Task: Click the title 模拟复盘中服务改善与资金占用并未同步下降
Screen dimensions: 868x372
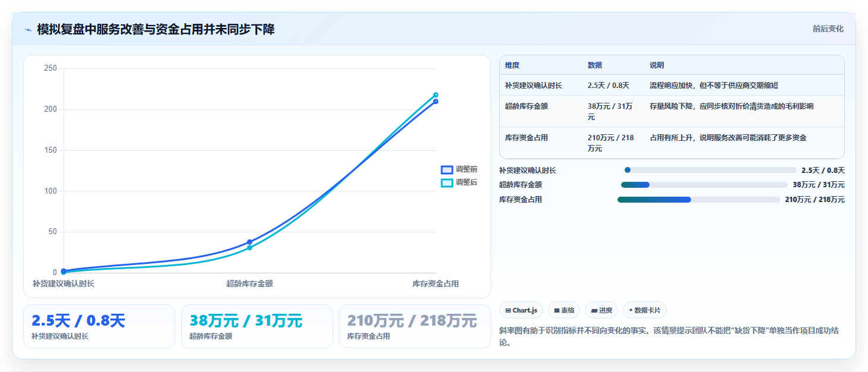Action: [x=156, y=29]
